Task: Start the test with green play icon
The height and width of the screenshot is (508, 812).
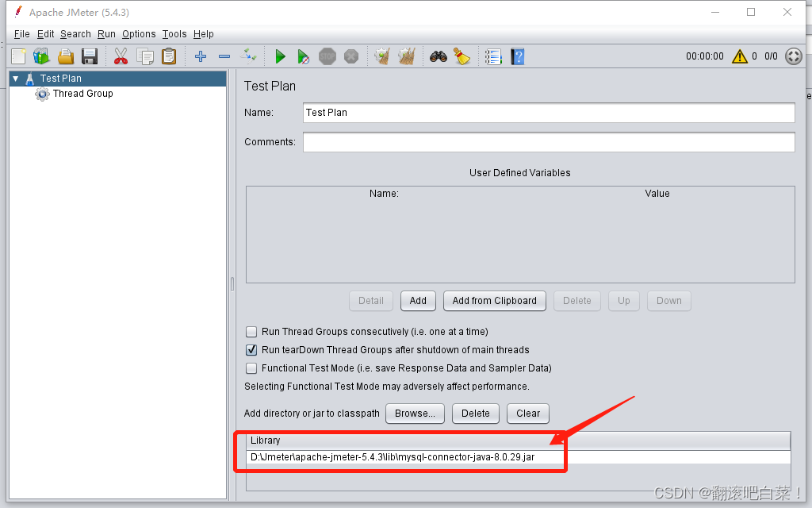Action: click(280, 56)
